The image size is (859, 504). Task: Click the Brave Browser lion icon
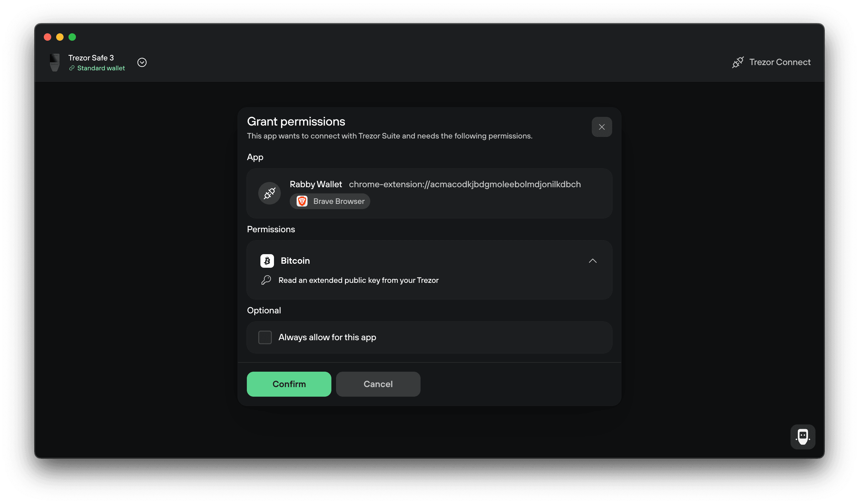pos(302,201)
